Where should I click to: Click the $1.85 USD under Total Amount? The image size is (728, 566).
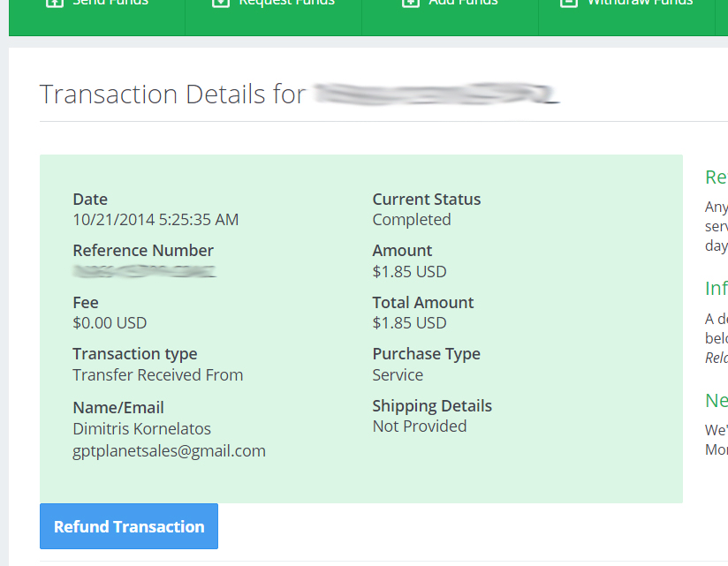409,322
